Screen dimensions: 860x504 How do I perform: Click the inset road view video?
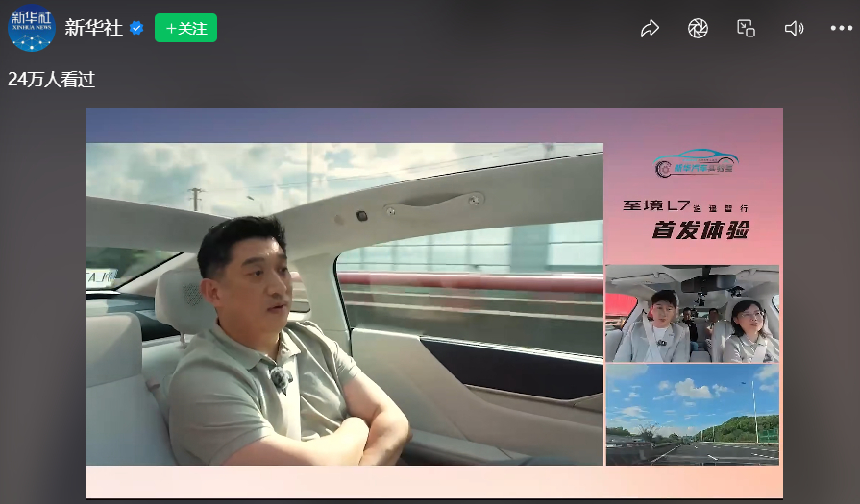[692, 415]
